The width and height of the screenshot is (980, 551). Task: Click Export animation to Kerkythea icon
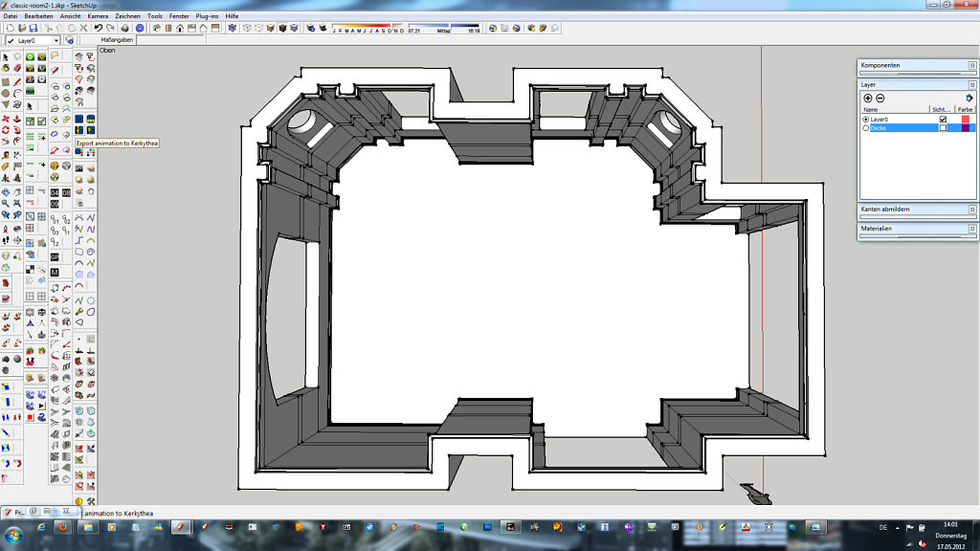79,130
